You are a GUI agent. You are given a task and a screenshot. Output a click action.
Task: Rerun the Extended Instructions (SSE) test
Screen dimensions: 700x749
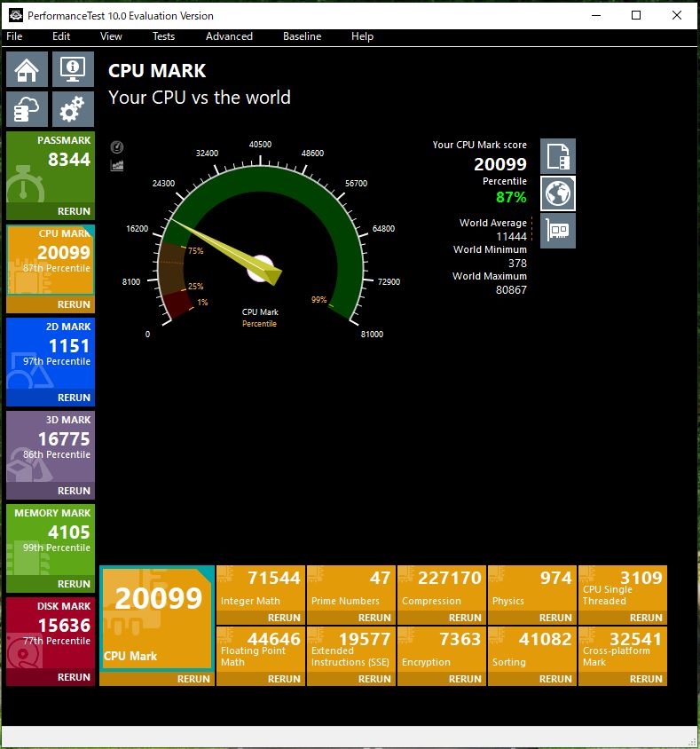tap(374, 679)
